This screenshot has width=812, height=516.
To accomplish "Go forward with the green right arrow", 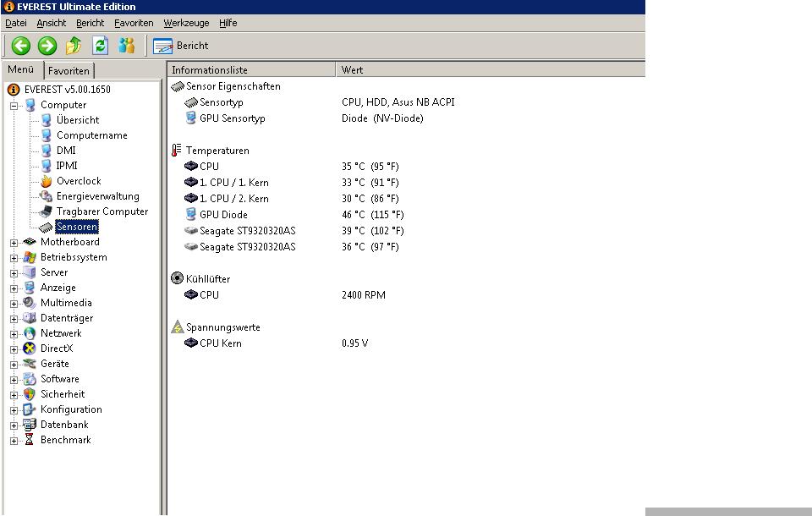I will coord(47,46).
